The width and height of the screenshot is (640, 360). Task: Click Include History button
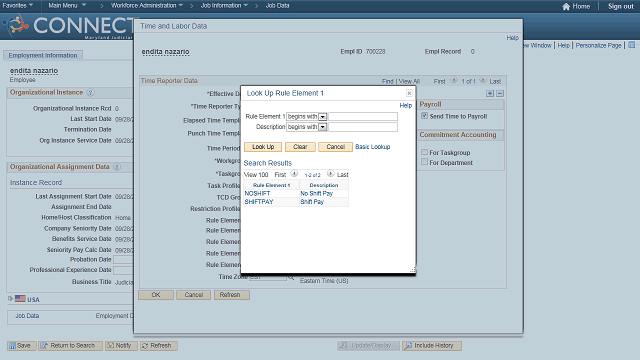[432, 346]
